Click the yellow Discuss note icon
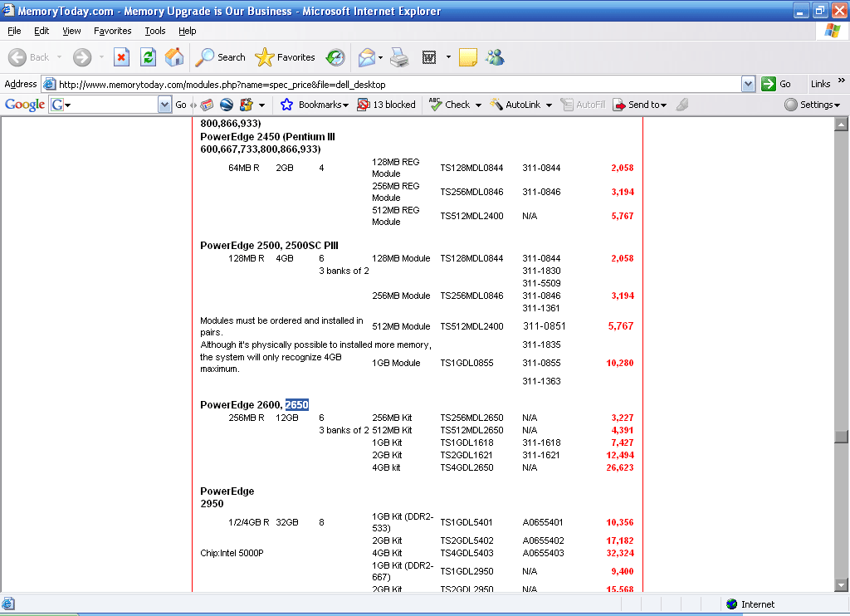 468,57
